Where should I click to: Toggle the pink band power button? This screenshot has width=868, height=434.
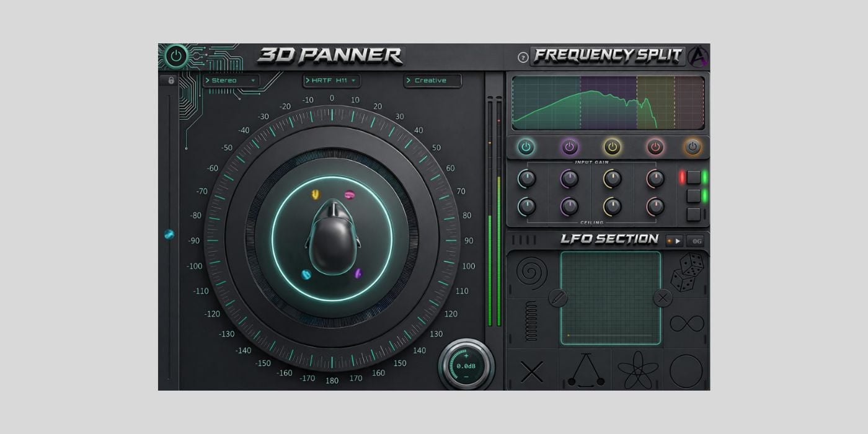(655, 147)
